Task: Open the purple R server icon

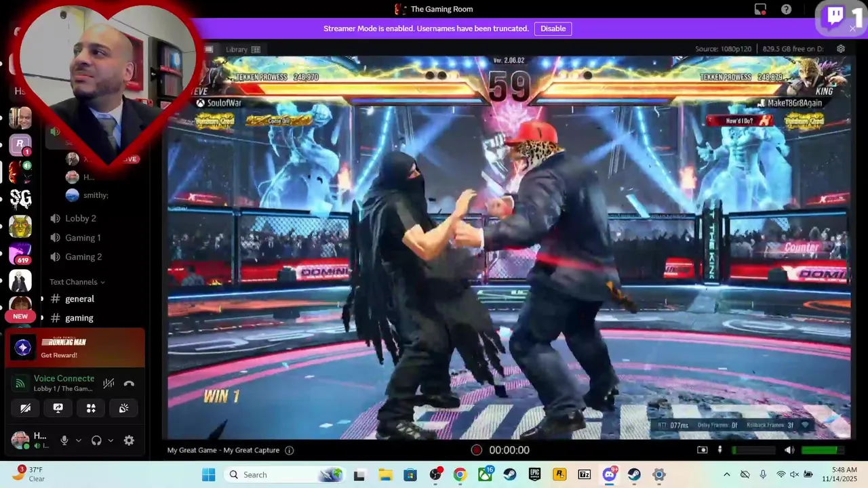Action: click(20, 144)
